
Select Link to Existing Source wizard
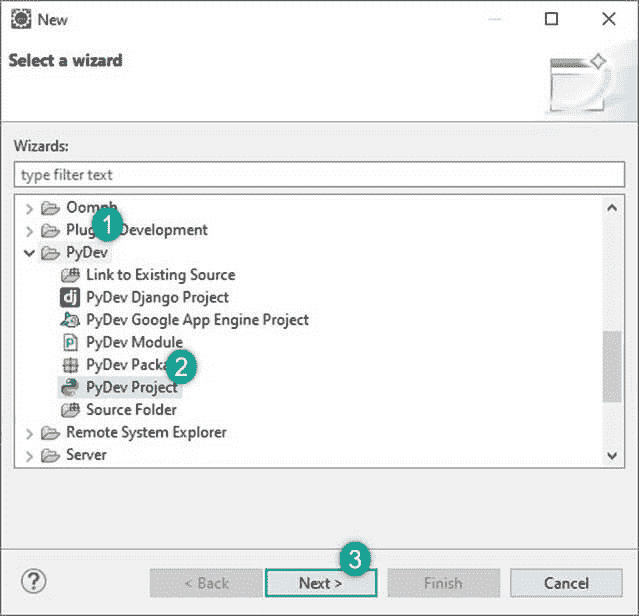[x=161, y=275]
